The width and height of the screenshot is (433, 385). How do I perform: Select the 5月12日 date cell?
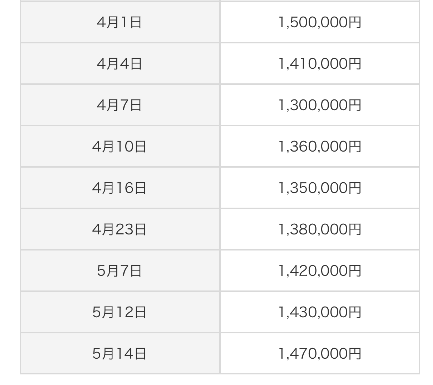click(x=120, y=312)
